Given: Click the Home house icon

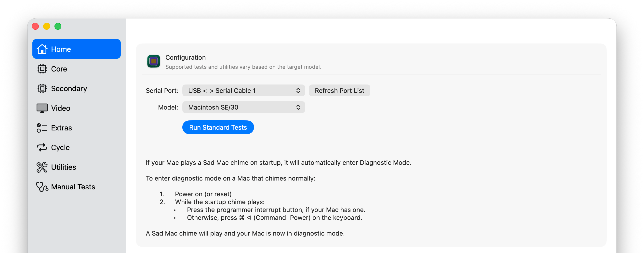Looking at the screenshot, I should [x=42, y=49].
